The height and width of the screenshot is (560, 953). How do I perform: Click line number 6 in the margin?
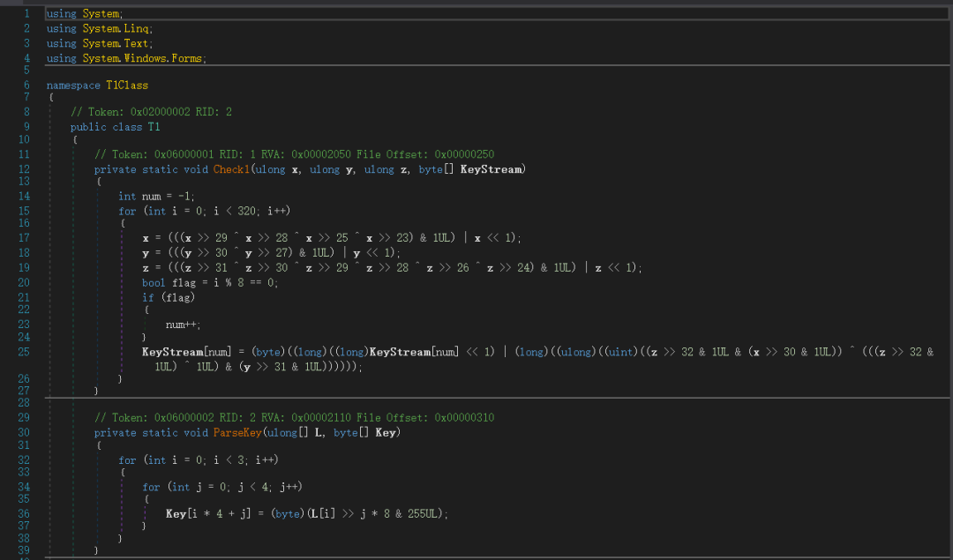click(26, 85)
